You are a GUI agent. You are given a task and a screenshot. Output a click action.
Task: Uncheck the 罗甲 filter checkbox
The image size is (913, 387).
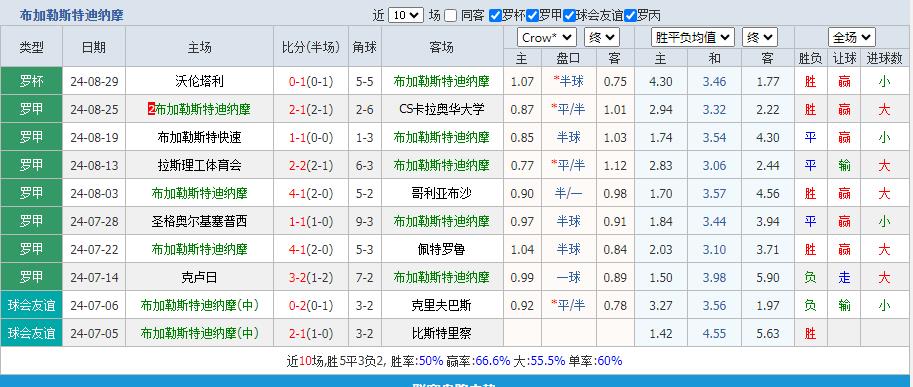pos(532,16)
